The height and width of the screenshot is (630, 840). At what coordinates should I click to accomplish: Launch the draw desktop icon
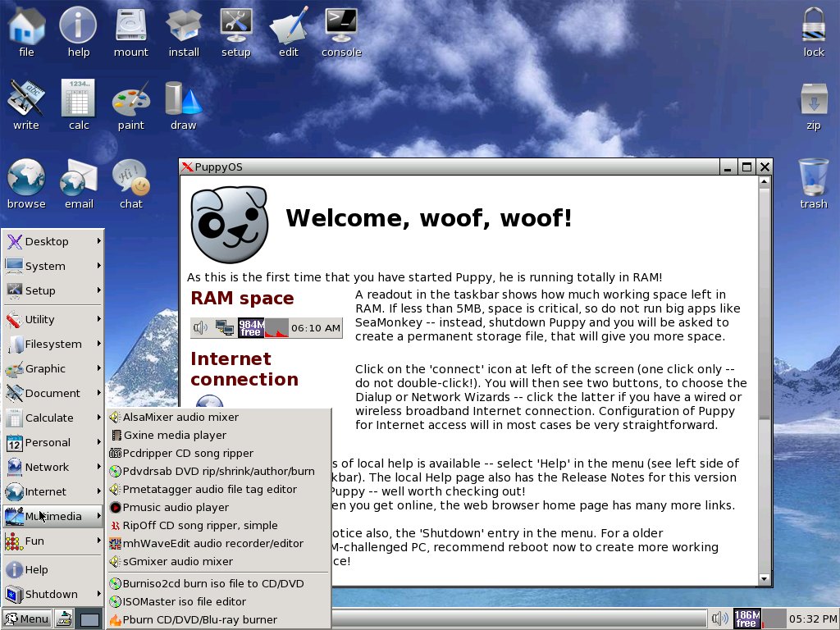[184, 104]
